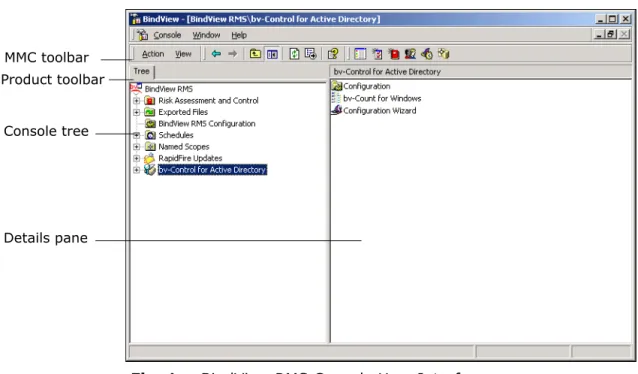Expand bv-Control for Active Directory node

tap(137, 170)
